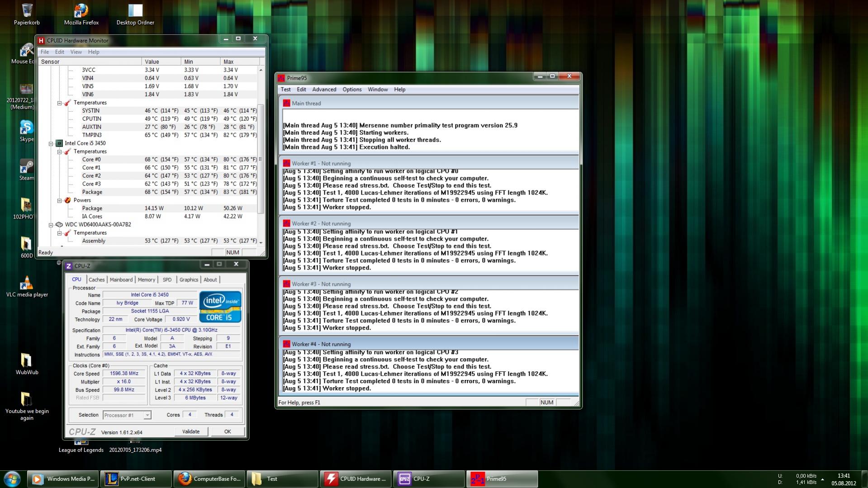Click the OK button in CPU-Z
This screenshot has height=488, width=868.
228,432
